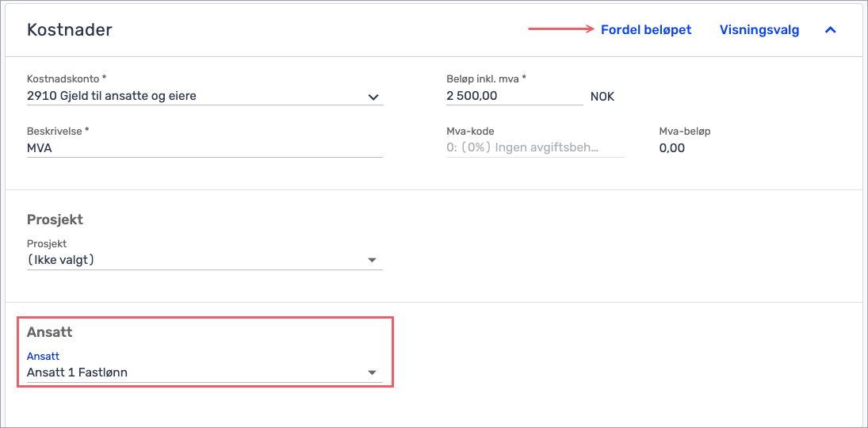Expand the Kostnadskonto dropdown chevron
868x428 pixels.
point(373,97)
